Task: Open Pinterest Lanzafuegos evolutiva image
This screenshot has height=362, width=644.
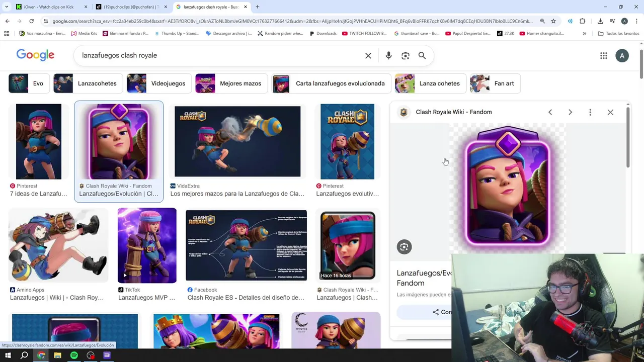Action: pos(347,141)
